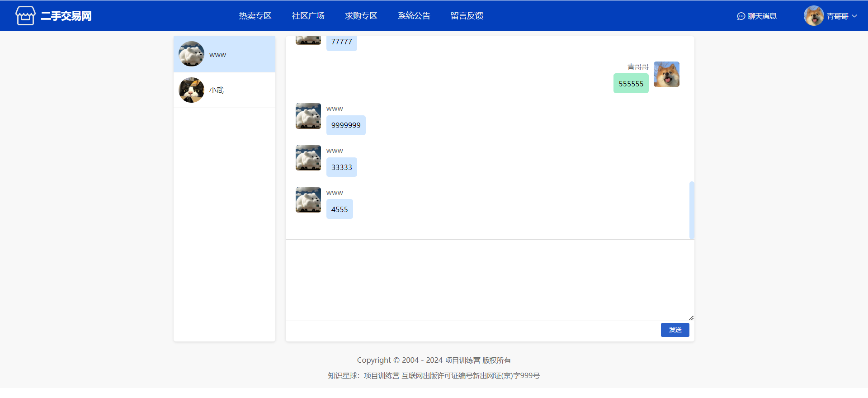Click the 青哥哥 username in top bar

[837, 16]
